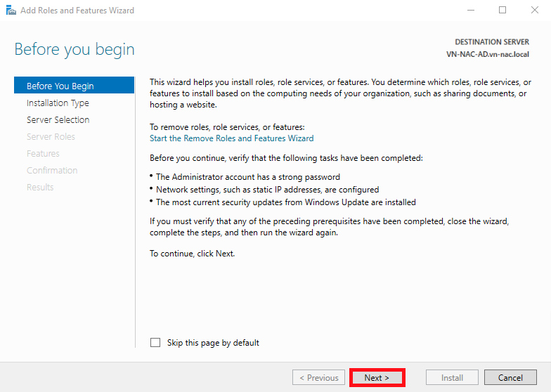
Task: Minimize the Add Roles and Features Wizard
Action: 469,11
